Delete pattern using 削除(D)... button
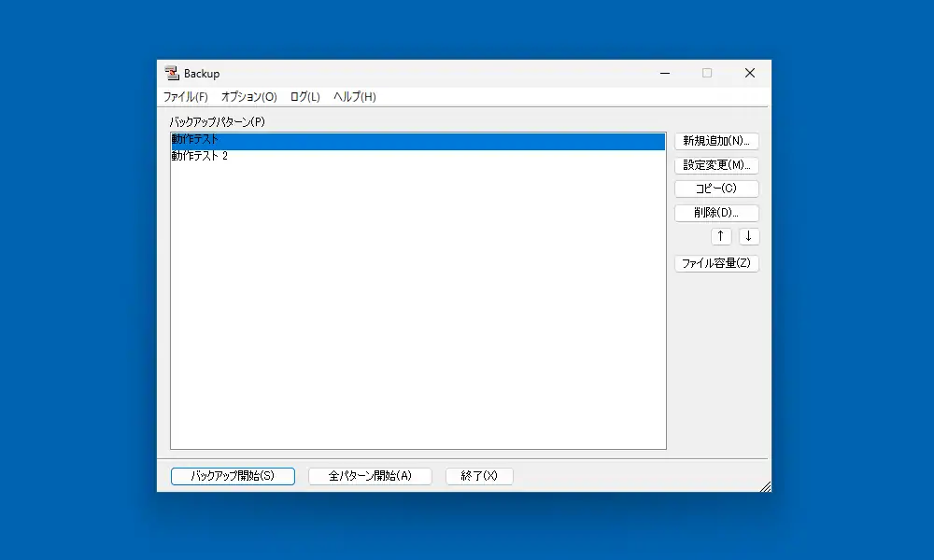 pyautogui.click(x=716, y=213)
